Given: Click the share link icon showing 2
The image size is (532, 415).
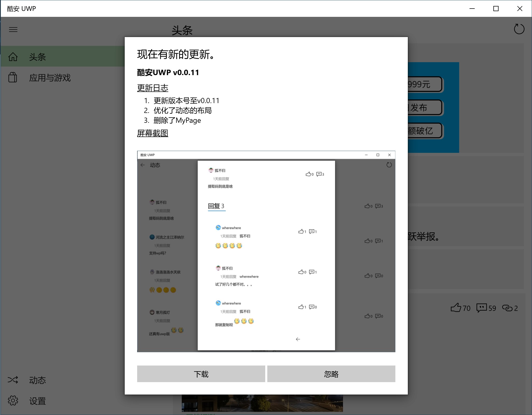Looking at the screenshot, I should [507, 308].
